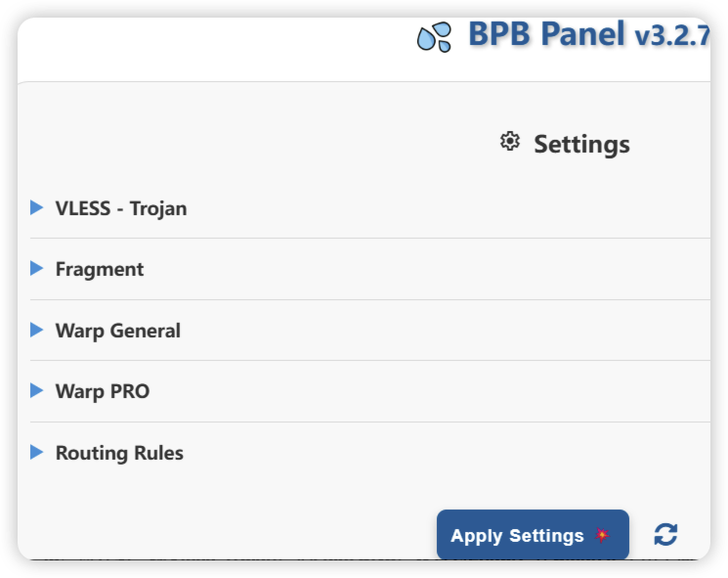Click the spark icon on Apply Settings
The width and height of the screenshot is (728, 578).
pos(602,535)
